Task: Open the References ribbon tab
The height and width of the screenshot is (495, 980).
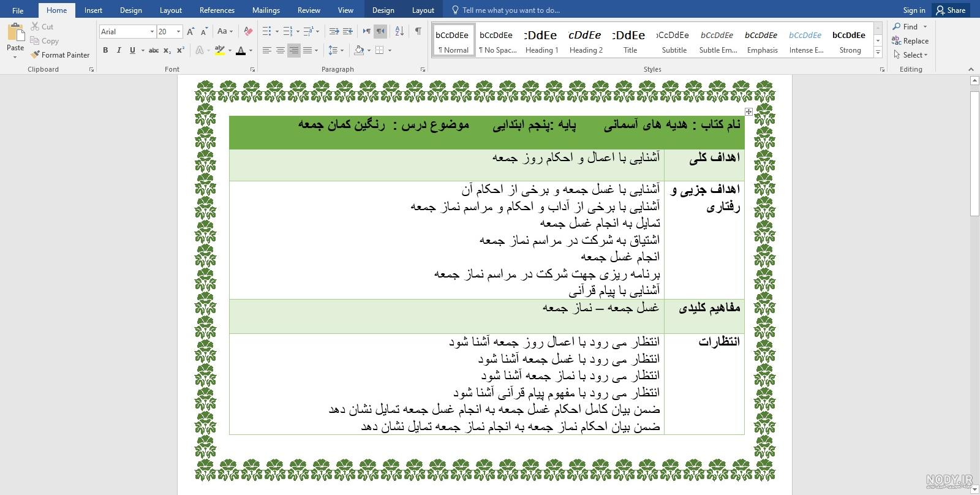Action: tap(217, 10)
